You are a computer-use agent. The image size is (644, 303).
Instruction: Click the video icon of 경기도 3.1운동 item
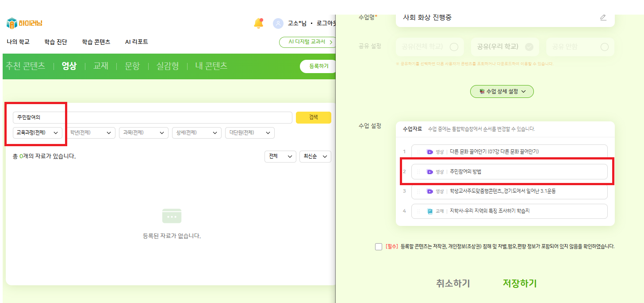pyautogui.click(x=429, y=191)
